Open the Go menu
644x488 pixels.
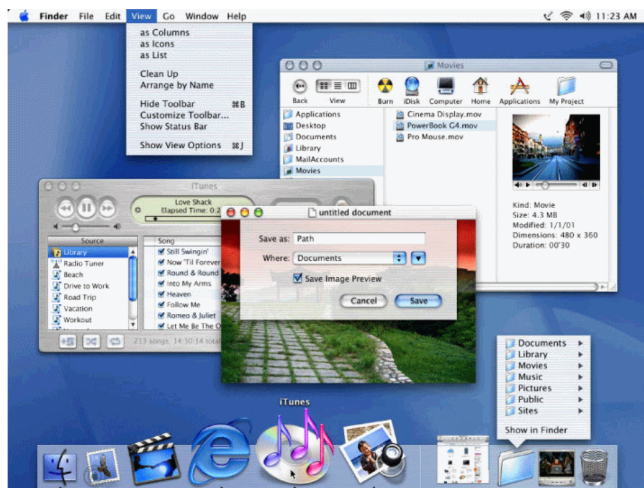pyautogui.click(x=168, y=16)
